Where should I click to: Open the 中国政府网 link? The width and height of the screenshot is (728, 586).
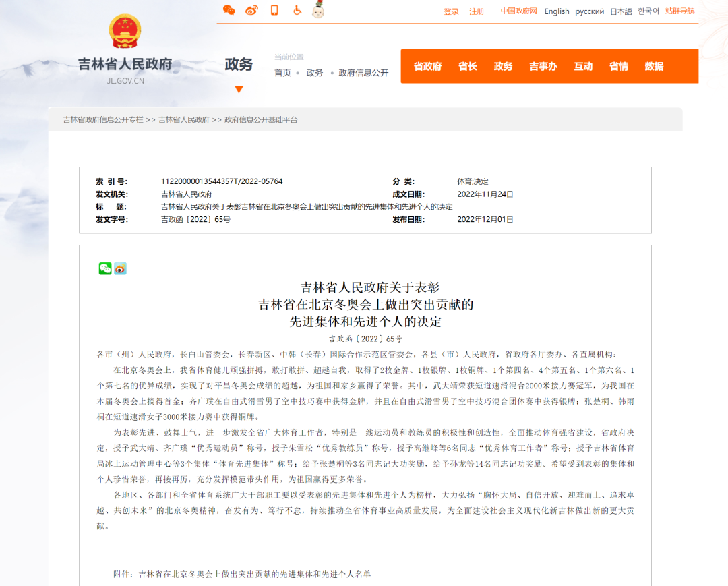518,11
